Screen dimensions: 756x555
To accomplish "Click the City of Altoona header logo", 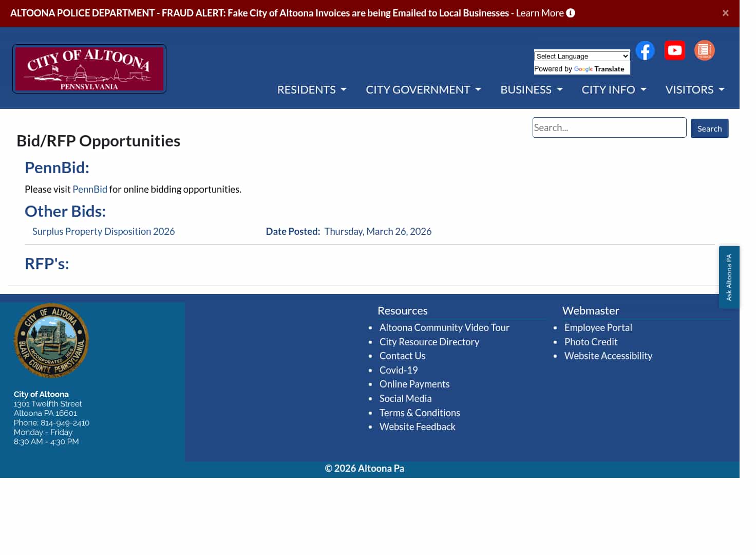I will click(89, 69).
